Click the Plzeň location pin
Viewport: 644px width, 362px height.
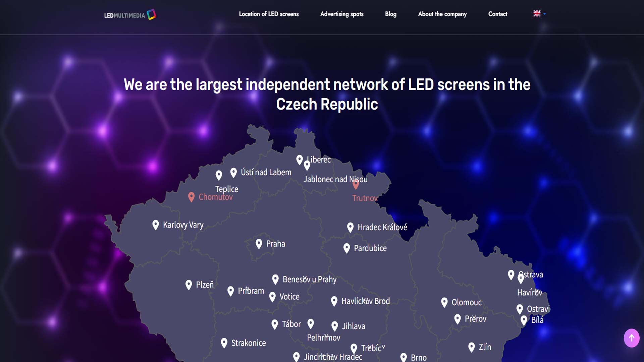tap(189, 285)
